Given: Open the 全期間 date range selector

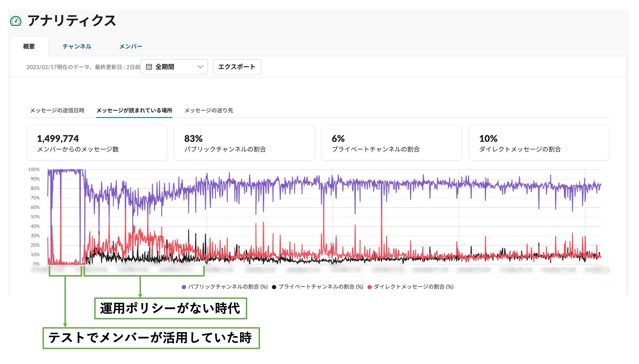Looking at the screenshot, I should tap(174, 67).
